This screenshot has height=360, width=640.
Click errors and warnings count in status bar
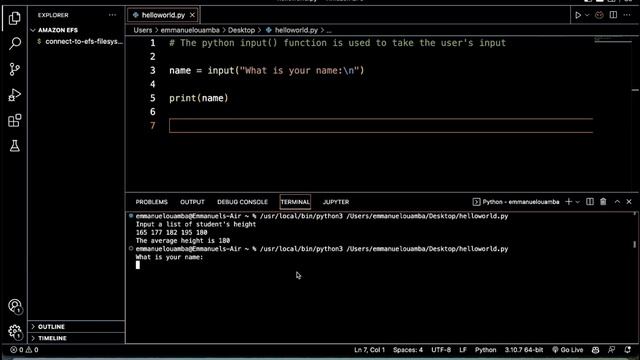pos(24,350)
